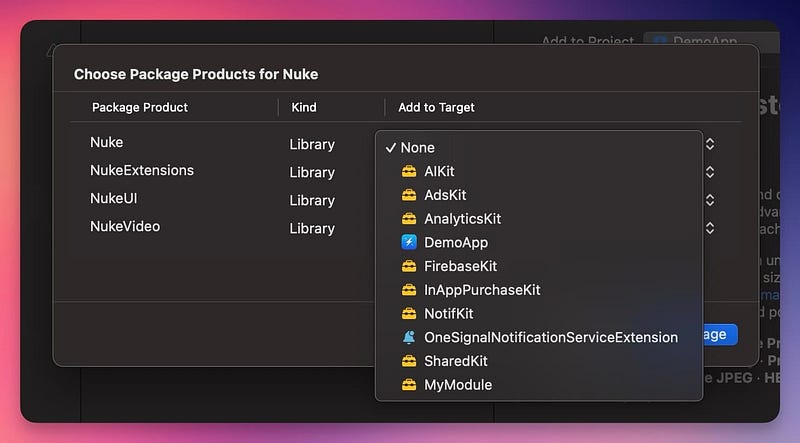Choose AIKit from the target list
The image size is (800, 443).
(539, 171)
